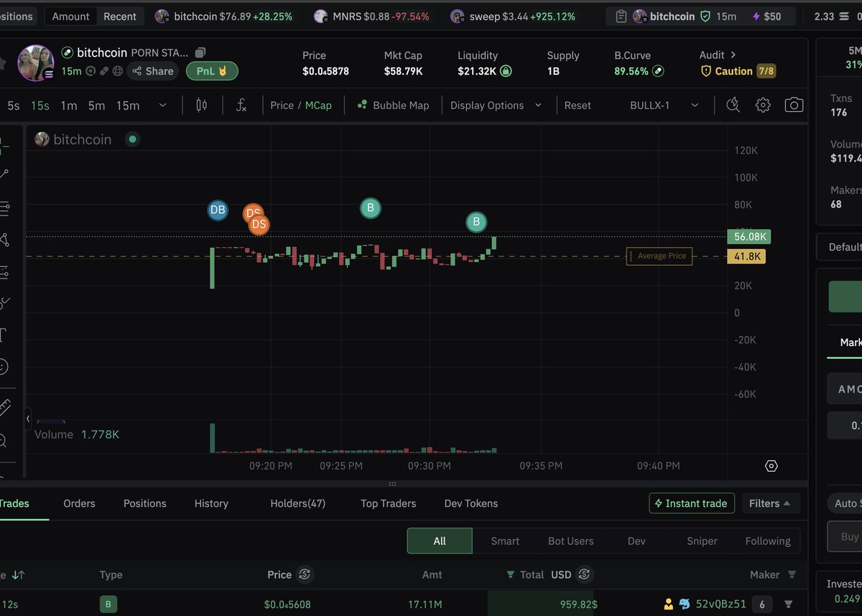Click the bonding curve pill icon
The height and width of the screenshot is (616, 862).
(x=658, y=71)
